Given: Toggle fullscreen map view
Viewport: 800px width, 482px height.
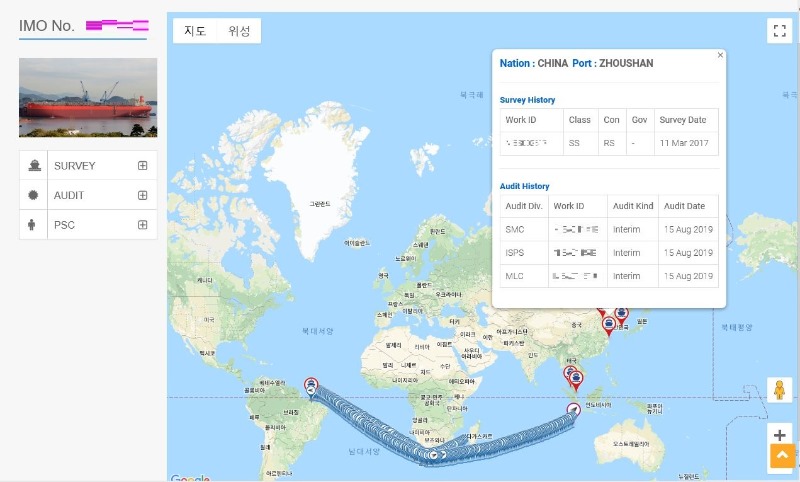Looking at the screenshot, I should [779, 31].
